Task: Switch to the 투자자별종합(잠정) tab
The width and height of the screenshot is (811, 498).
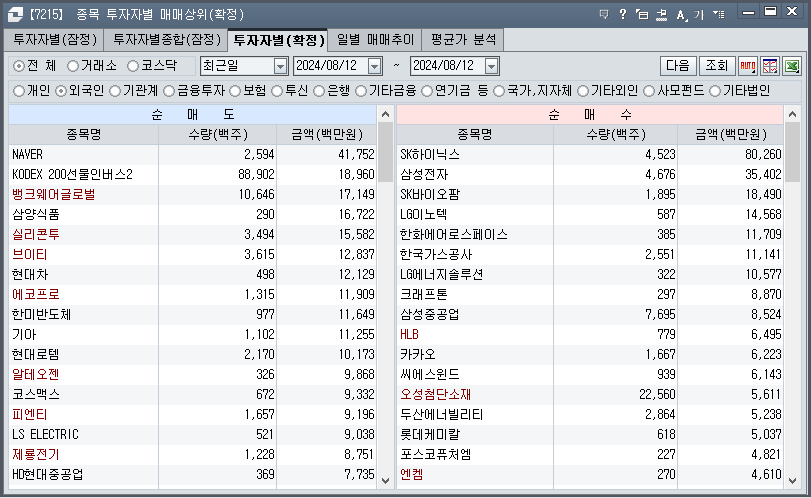Action: pos(166,40)
